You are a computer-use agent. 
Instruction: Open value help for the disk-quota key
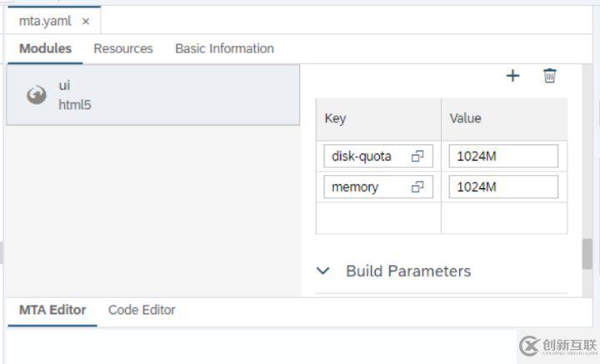coord(417,156)
